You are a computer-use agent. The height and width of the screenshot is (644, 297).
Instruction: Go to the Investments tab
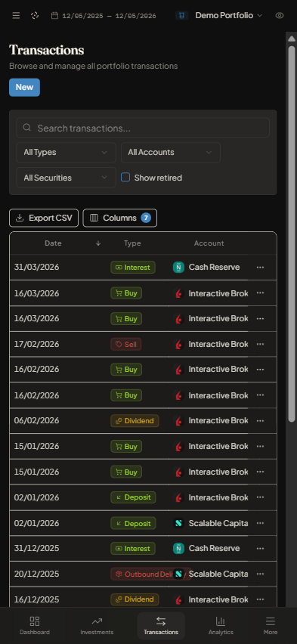(x=97, y=626)
